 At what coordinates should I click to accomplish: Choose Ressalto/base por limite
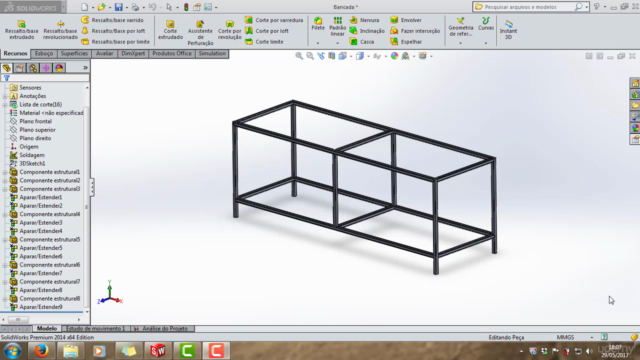click(x=116, y=42)
